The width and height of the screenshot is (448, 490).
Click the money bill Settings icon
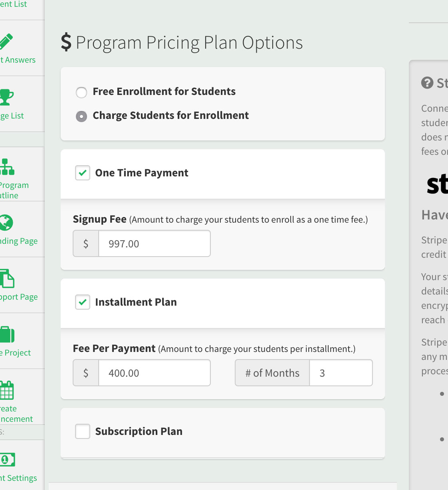point(8,460)
